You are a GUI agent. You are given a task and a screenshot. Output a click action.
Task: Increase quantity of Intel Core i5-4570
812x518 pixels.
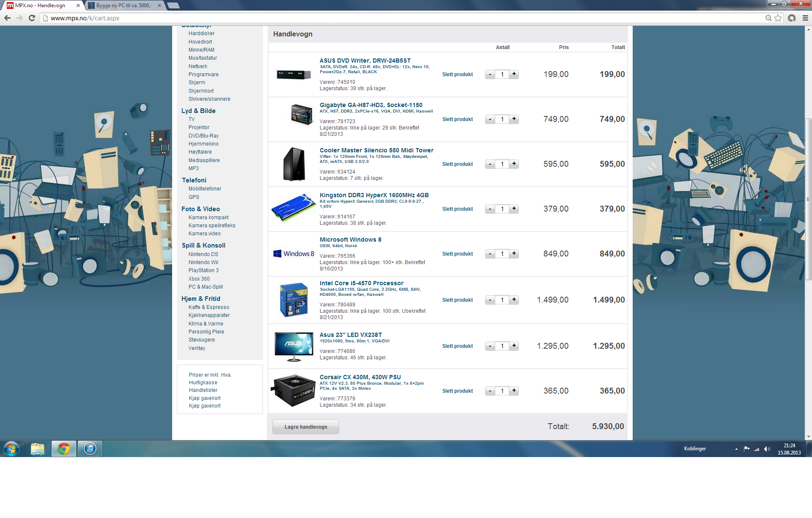point(514,300)
